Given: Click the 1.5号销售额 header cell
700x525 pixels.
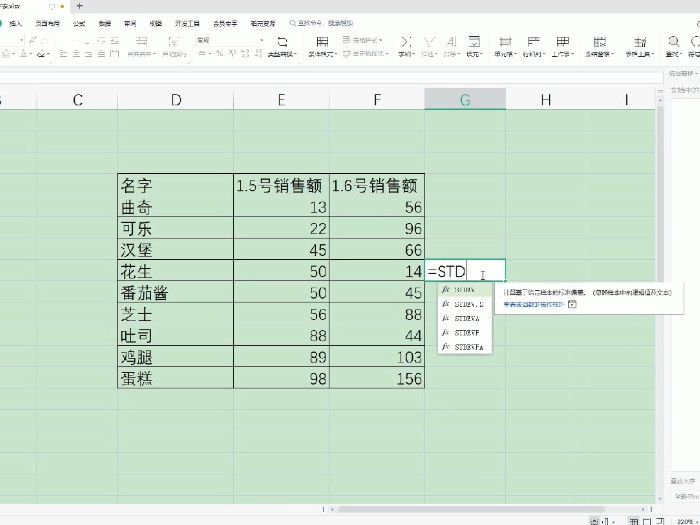Looking at the screenshot, I should point(281,185).
